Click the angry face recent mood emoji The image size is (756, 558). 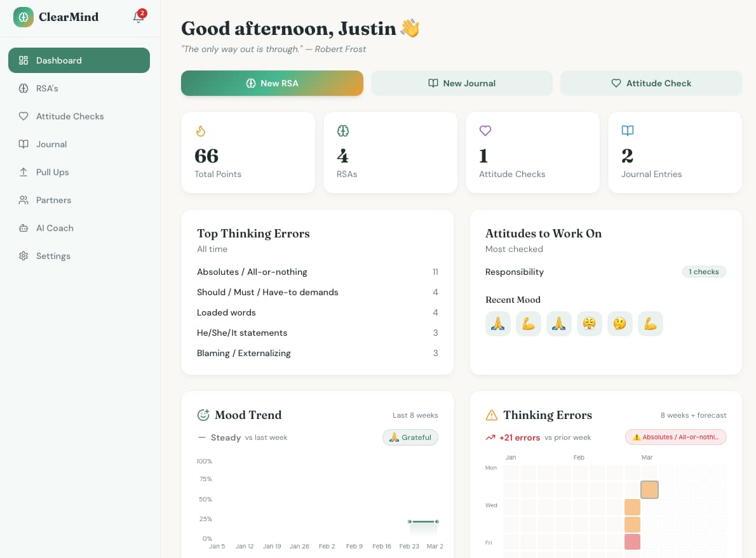pos(589,324)
